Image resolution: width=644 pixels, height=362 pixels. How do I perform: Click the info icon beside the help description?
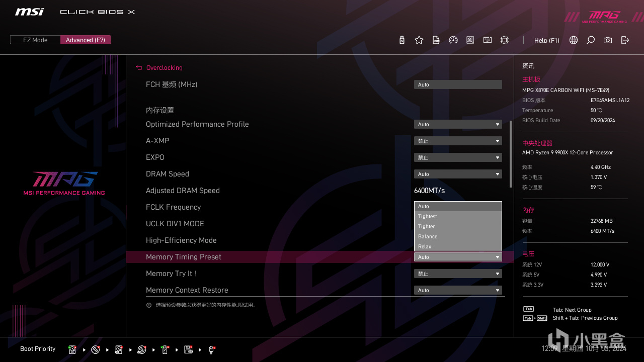[x=149, y=305]
